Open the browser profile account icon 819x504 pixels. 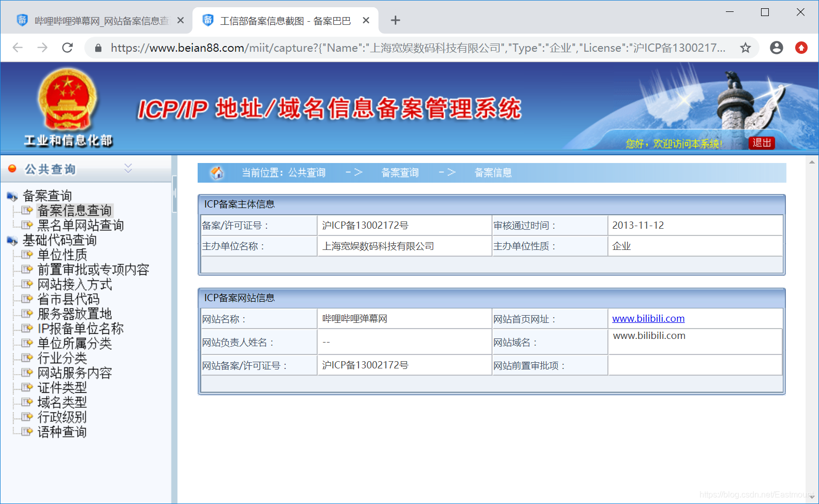[x=776, y=48]
